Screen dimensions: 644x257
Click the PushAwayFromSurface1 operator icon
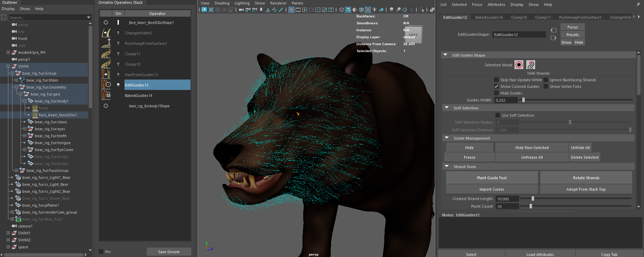pos(106,43)
